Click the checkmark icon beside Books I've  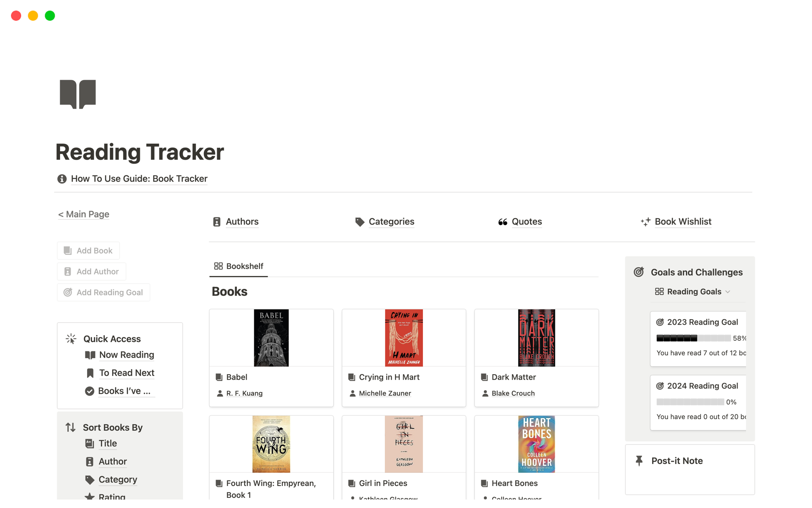click(89, 391)
